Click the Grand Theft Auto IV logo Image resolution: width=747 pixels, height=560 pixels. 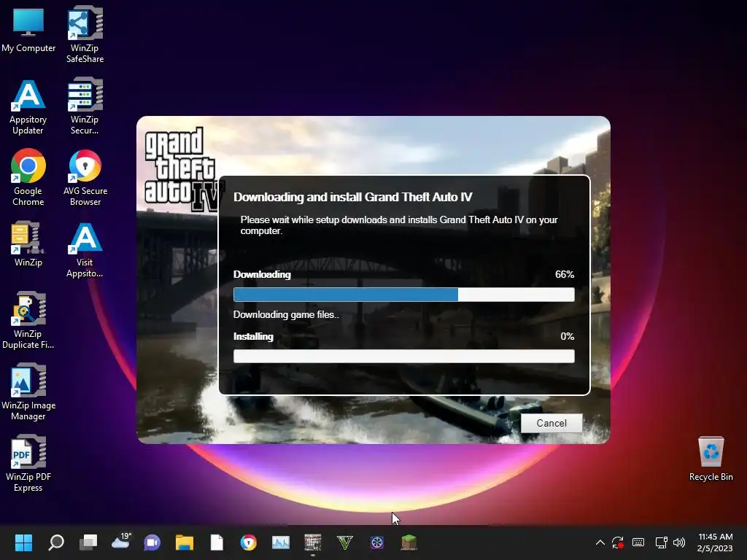coord(184,169)
